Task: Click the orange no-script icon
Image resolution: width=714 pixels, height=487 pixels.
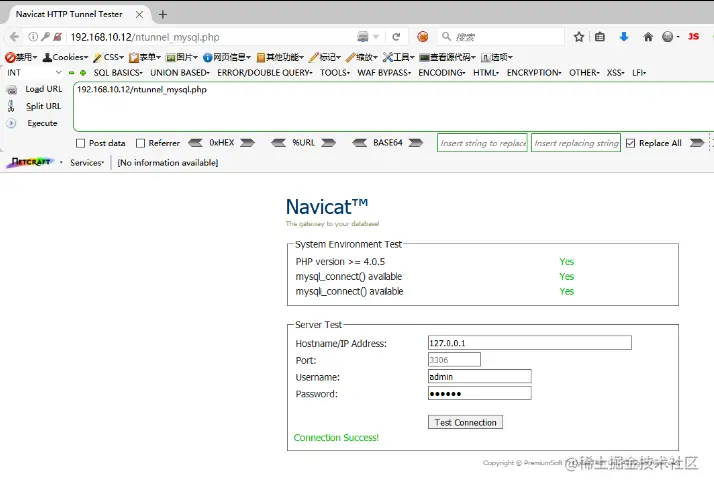Action: pos(423,36)
